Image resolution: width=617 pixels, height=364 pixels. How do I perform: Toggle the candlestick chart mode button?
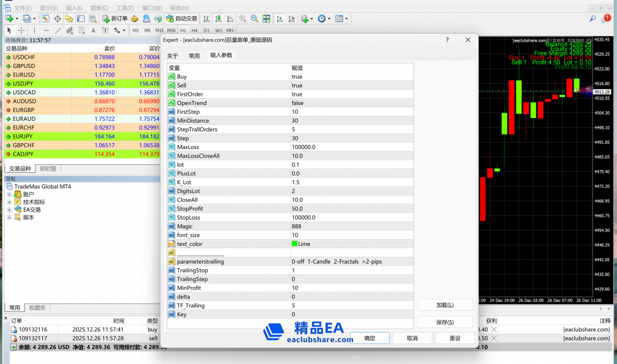point(217,18)
